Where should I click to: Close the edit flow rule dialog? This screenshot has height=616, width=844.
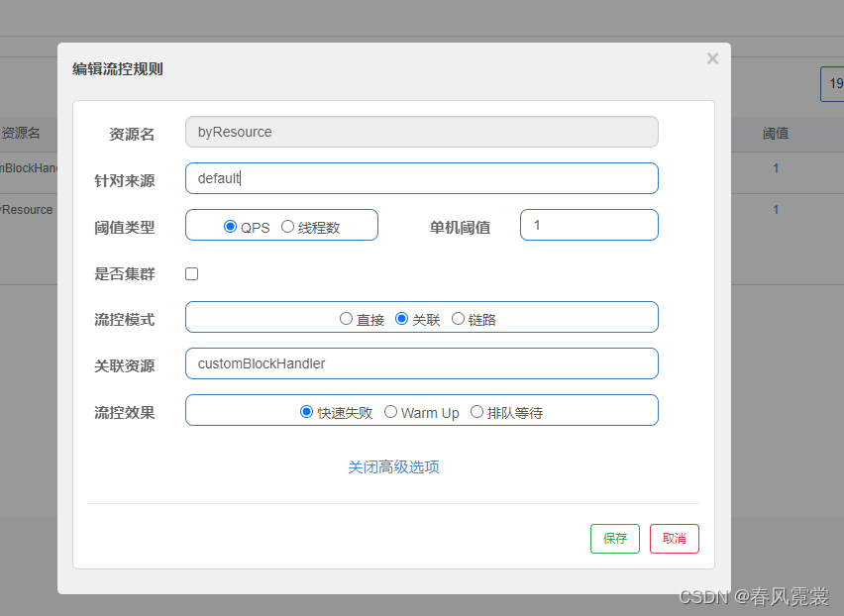[712, 58]
